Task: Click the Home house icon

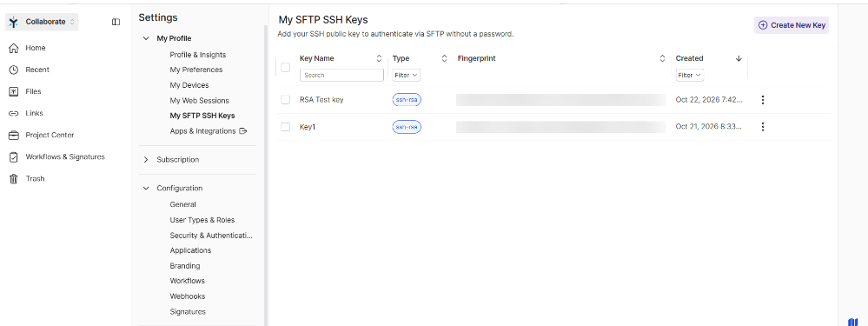Action: point(14,48)
